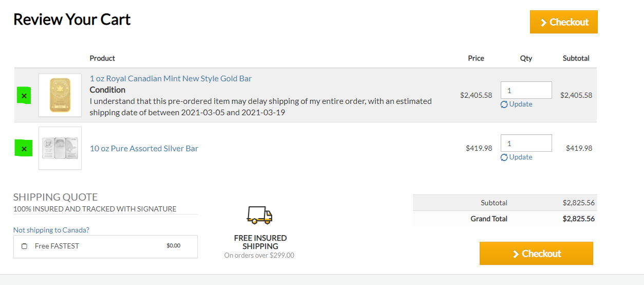644x285 pixels.
Task: Select the Free FASTEST shipping option
Action: 24,246
